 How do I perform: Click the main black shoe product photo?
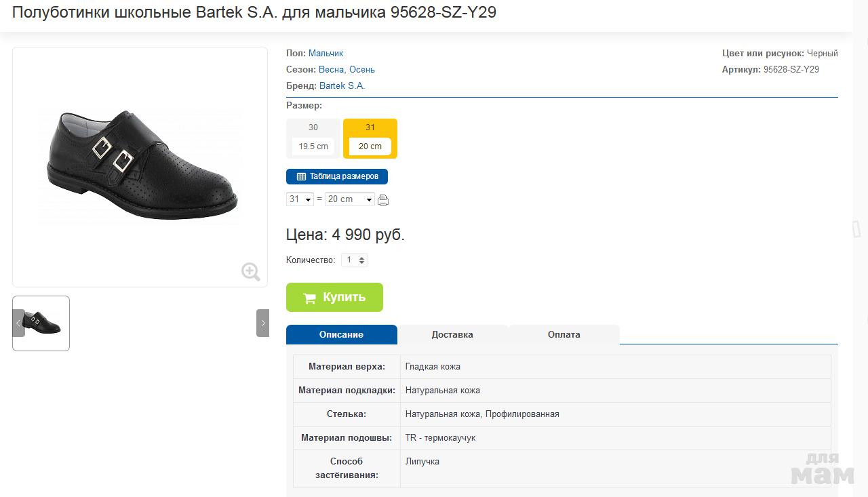pyautogui.click(x=140, y=165)
